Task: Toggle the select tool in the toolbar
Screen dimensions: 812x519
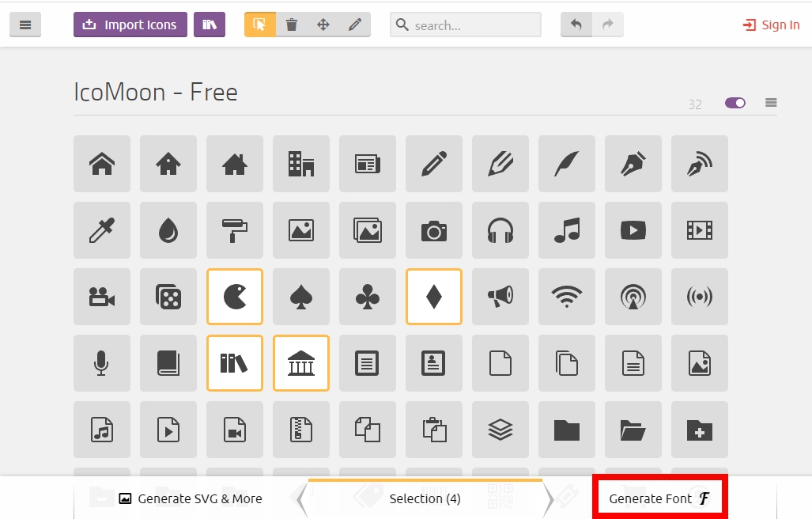Action: pyautogui.click(x=259, y=25)
